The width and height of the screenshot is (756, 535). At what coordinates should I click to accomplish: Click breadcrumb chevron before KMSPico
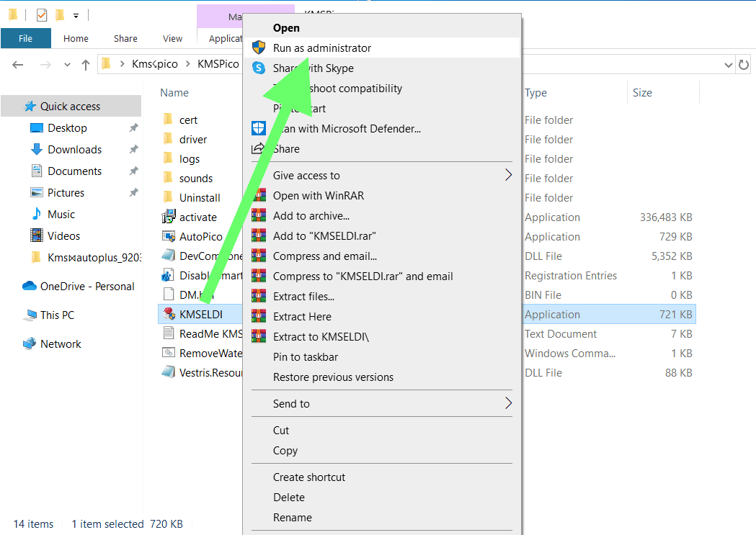[187, 63]
